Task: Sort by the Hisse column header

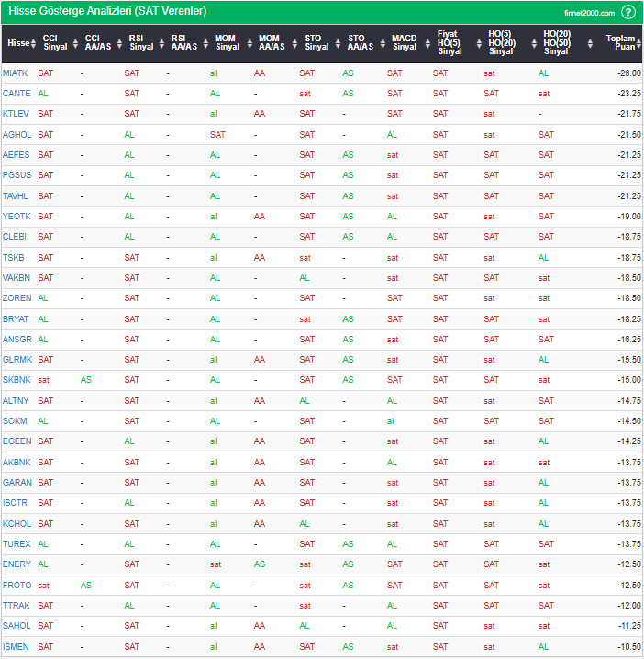Action: coord(18,43)
